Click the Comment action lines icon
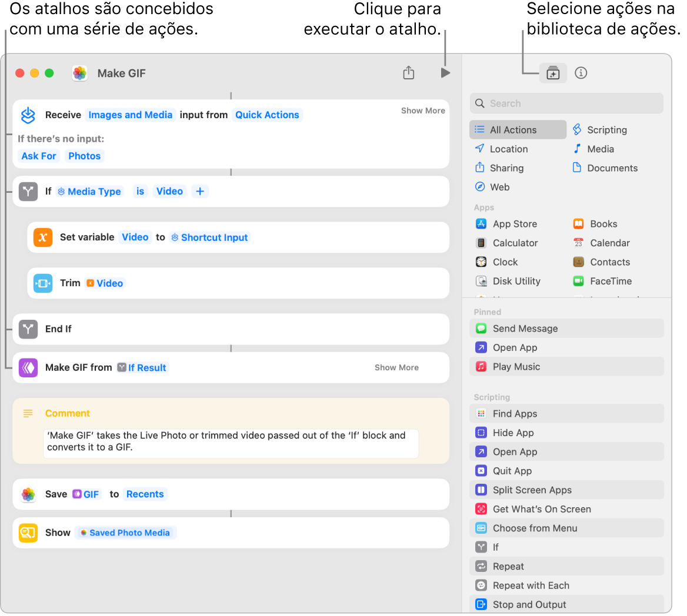687x616 pixels. [x=28, y=413]
